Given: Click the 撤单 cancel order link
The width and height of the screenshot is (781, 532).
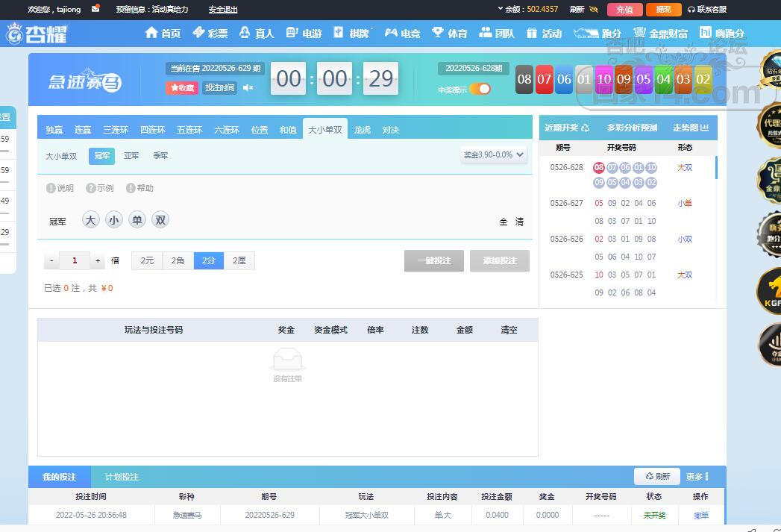Looking at the screenshot, I should [700, 515].
